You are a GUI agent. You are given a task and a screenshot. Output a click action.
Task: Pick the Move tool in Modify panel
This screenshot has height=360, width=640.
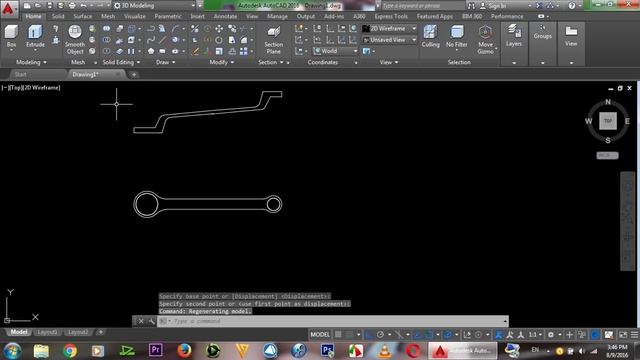click(x=219, y=29)
